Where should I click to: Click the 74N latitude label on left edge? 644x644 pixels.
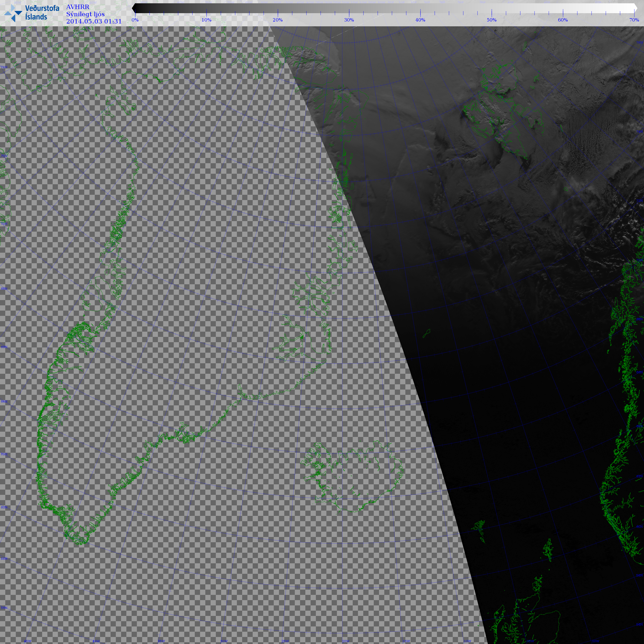tap(4, 67)
